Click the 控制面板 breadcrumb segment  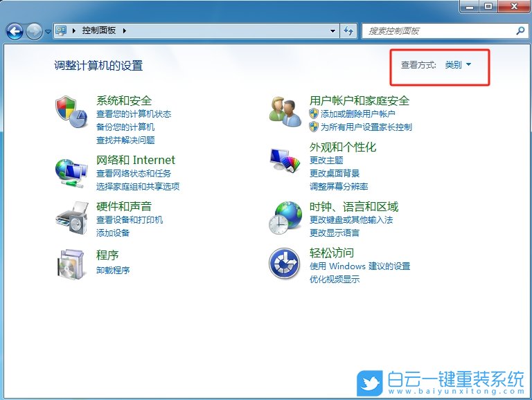[99, 30]
